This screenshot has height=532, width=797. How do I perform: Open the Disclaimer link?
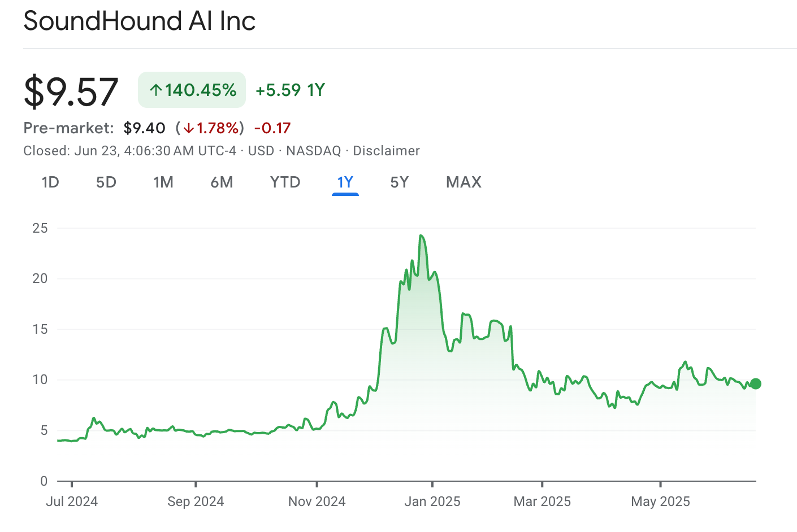point(387,151)
